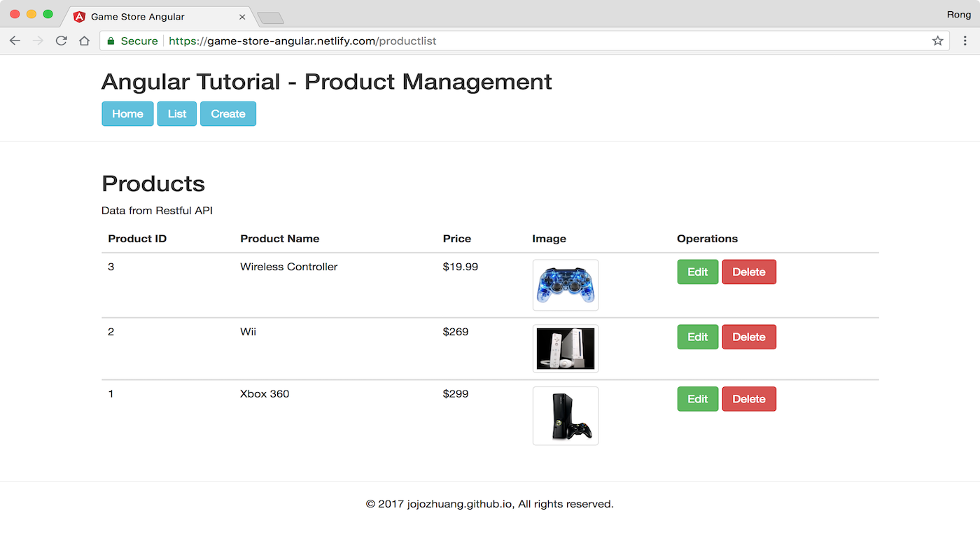Click product ID 2 cell

tap(111, 332)
